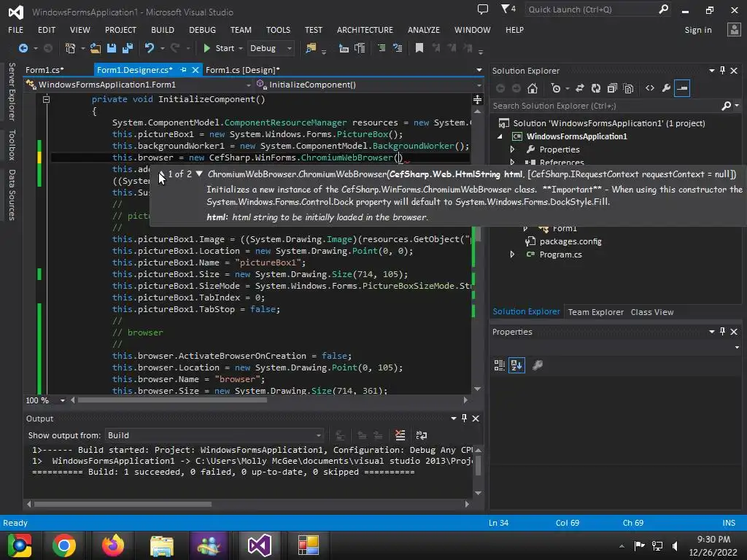The image size is (747, 560).
Task: Collapse the InitializeComponent code region
Action: [46, 99]
